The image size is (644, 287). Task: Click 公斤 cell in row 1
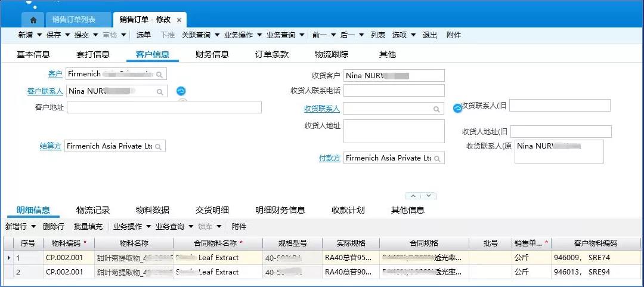tap(531, 258)
